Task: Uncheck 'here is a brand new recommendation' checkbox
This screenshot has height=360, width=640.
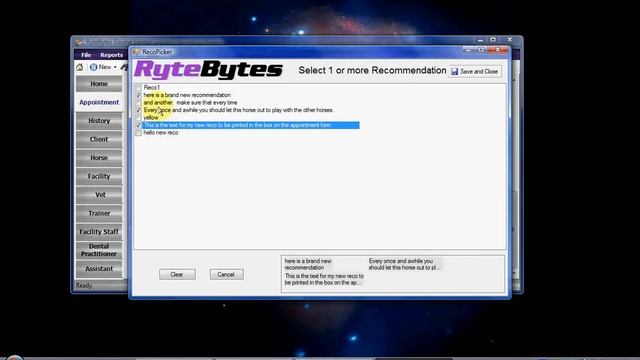Action: (138, 95)
